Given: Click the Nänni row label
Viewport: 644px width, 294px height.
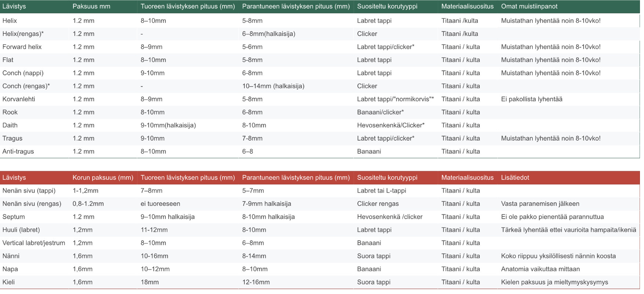Looking at the screenshot, I should tap(11, 256).
